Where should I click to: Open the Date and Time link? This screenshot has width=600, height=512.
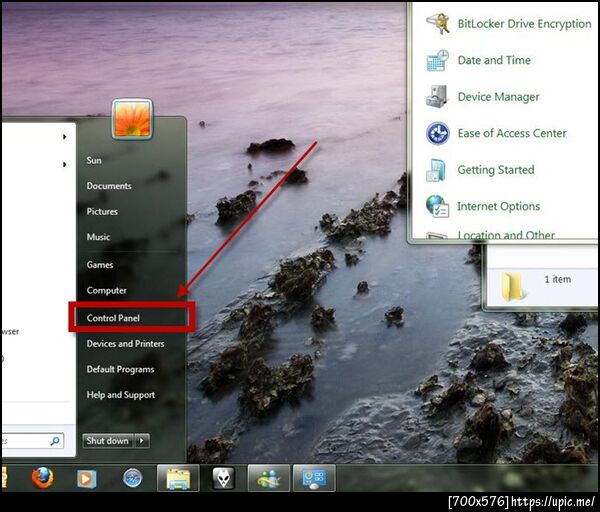click(494, 60)
